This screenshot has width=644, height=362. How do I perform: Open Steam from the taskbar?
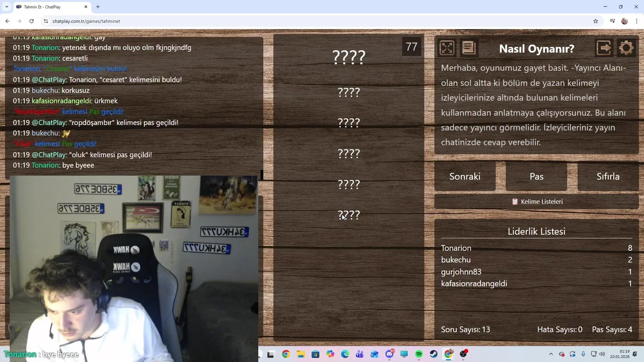[x=434, y=354]
